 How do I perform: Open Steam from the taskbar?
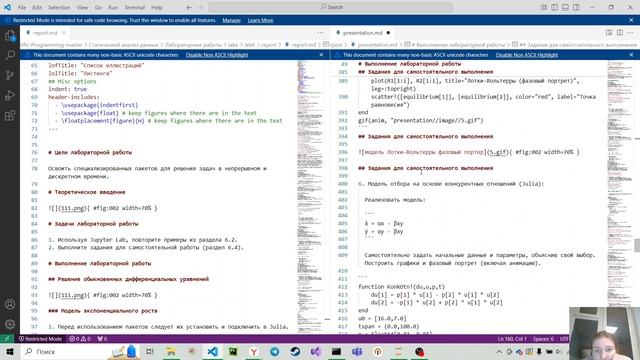[x=295, y=351]
